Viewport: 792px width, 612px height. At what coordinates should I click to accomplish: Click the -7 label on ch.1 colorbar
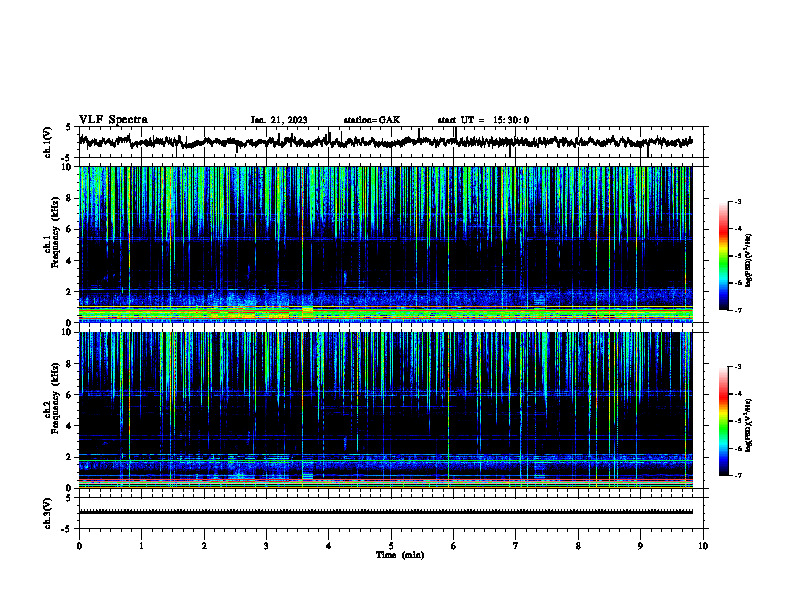tap(737, 311)
